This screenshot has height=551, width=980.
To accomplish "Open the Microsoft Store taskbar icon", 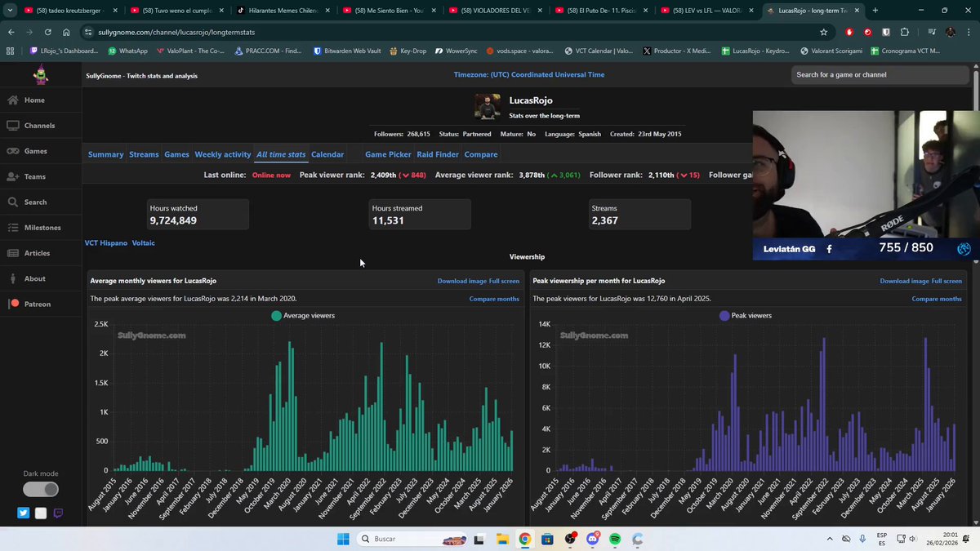I will tap(547, 539).
